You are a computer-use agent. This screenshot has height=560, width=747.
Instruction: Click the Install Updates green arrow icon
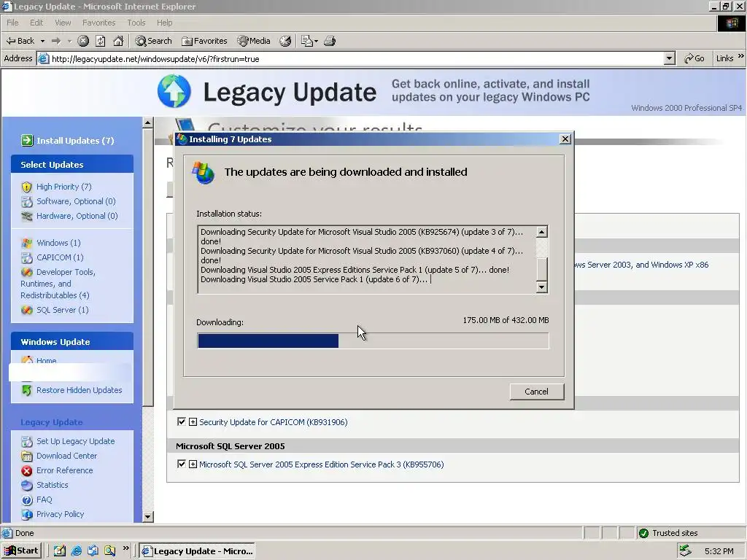(x=27, y=141)
